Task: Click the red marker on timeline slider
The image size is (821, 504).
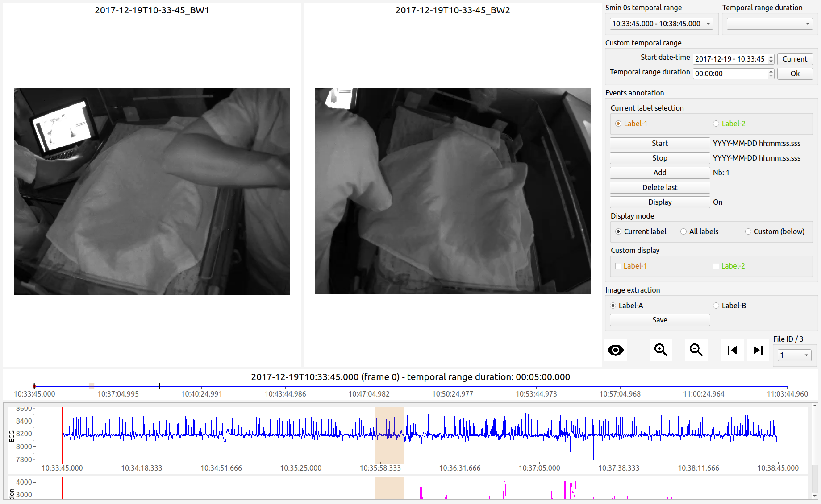Action: point(34,386)
